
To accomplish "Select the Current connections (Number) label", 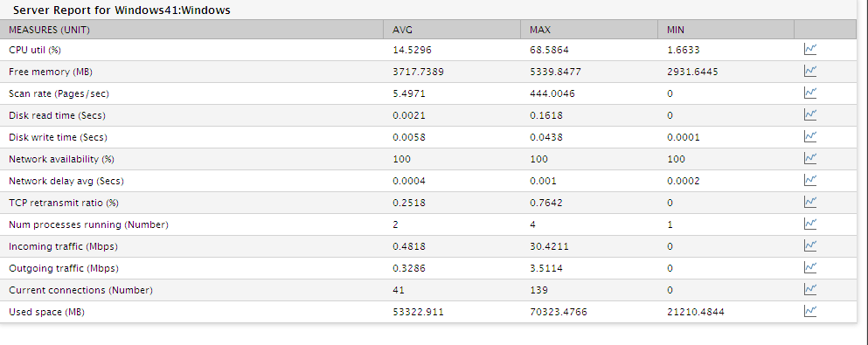I will pos(80,290).
